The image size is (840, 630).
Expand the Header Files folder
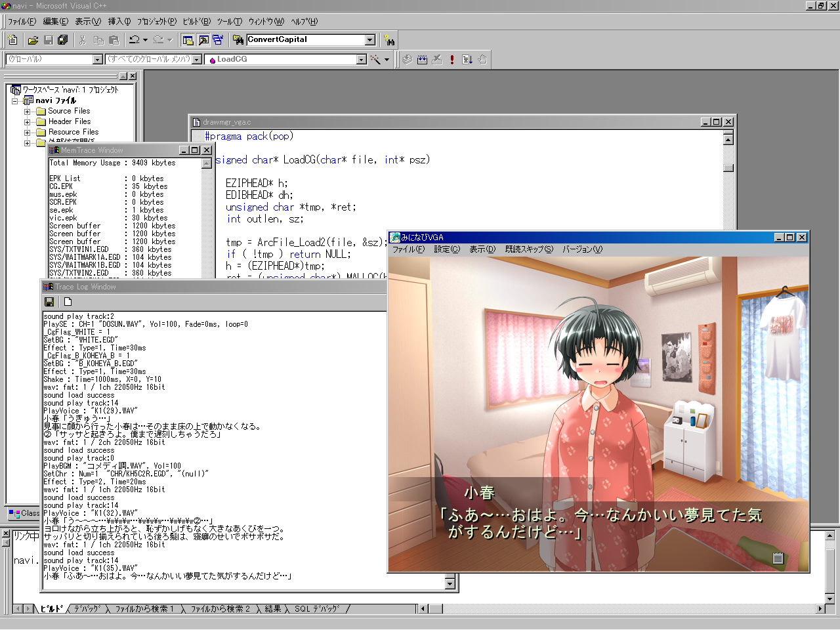28,122
